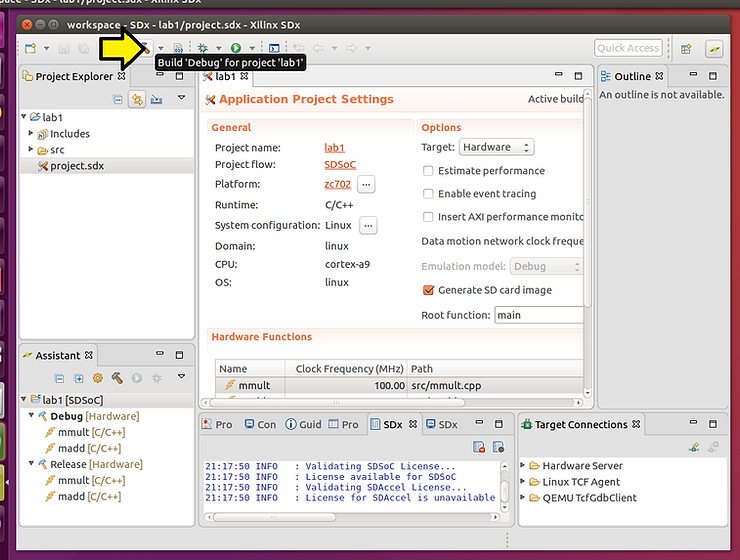Expand all icon in Assistant toolbar
Screen dimensions: 740x560
(79, 378)
